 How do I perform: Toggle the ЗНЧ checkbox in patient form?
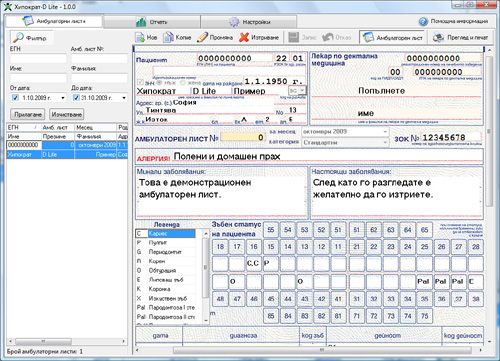pos(140,82)
